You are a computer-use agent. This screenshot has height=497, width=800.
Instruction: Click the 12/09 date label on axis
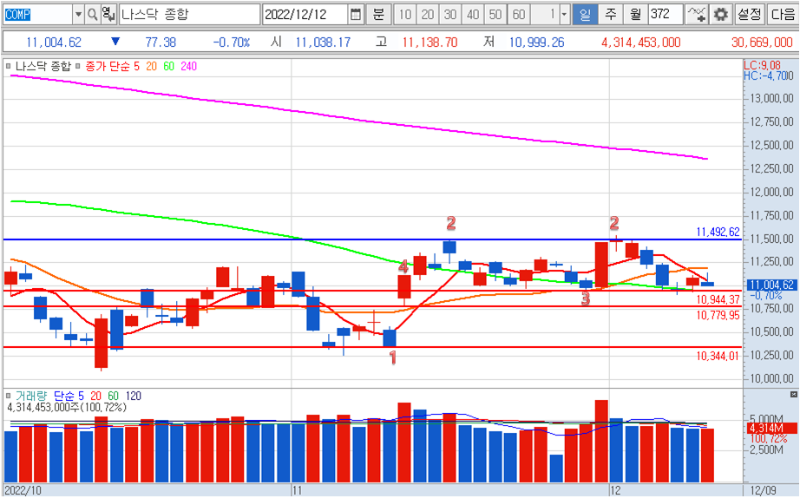click(763, 490)
